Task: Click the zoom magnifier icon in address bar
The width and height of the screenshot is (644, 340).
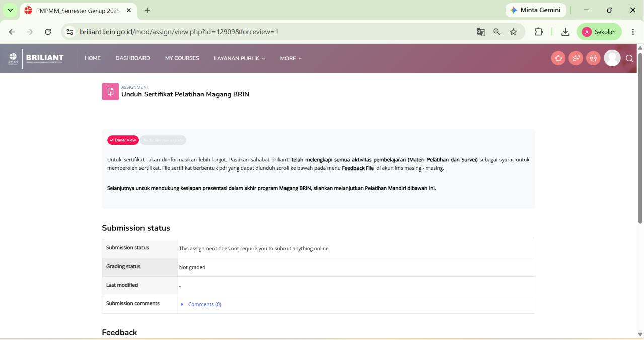Action: [497, 32]
